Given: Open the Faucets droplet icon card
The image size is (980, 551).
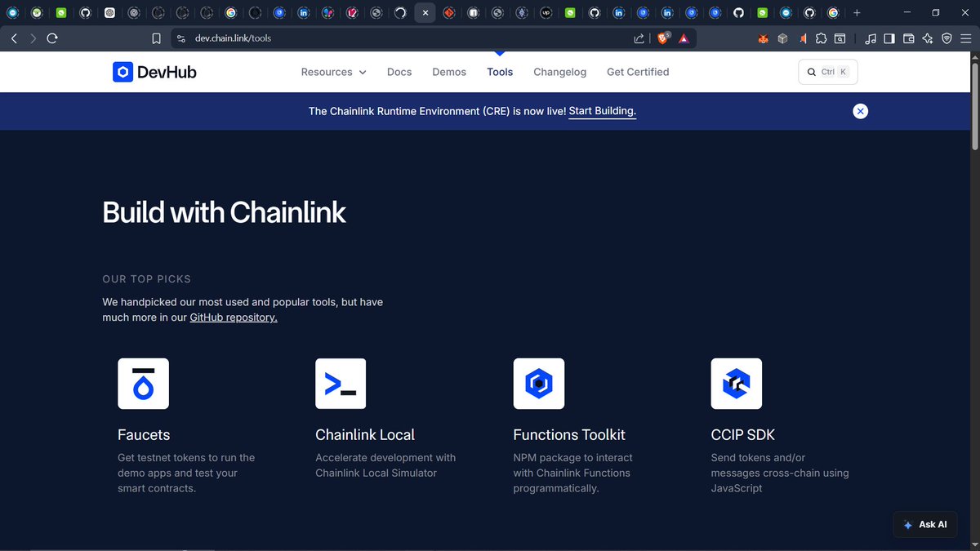Looking at the screenshot, I should [x=144, y=384].
